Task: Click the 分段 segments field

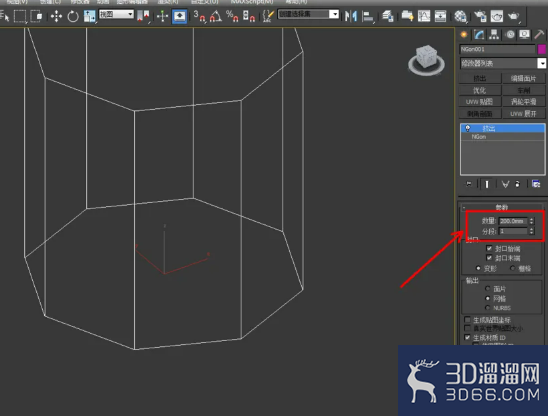Action: pyautogui.click(x=513, y=231)
